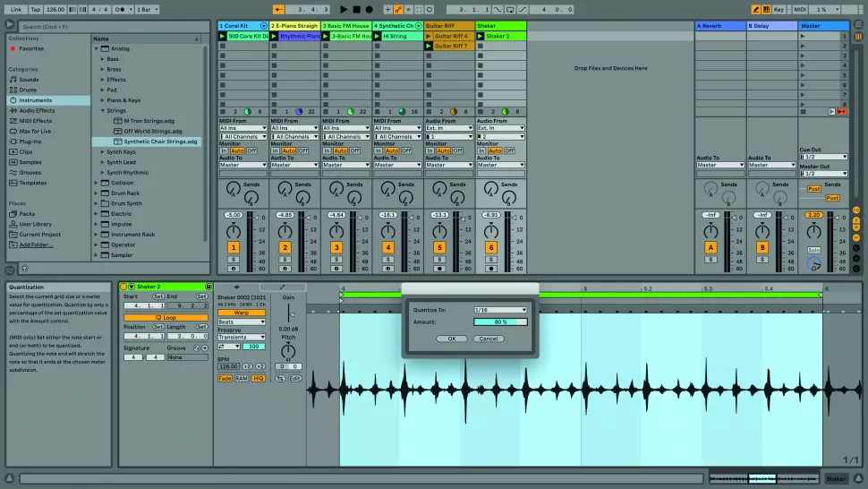Launch the Guitar Riff 4 clip
The width and height of the screenshot is (868, 489).
pos(430,36)
